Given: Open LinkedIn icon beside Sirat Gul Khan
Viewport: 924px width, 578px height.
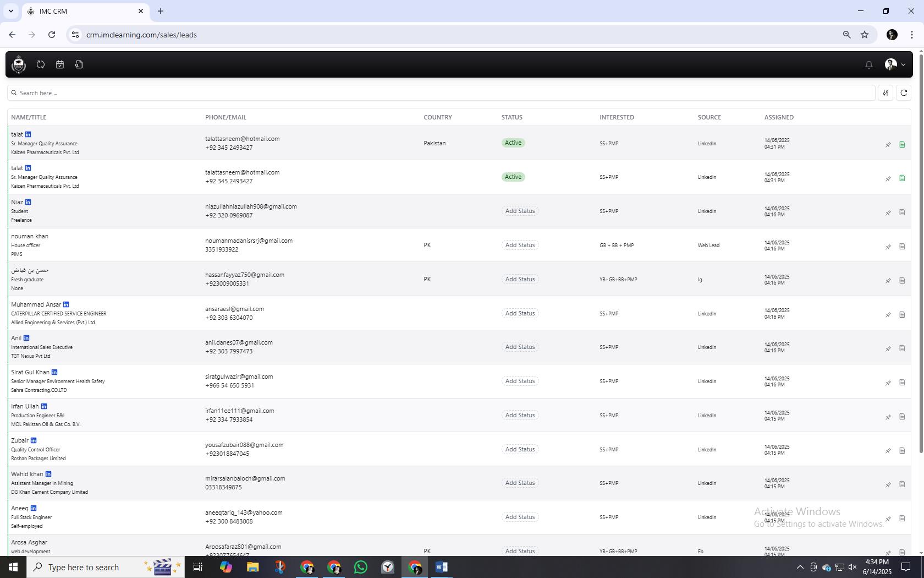Looking at the screenshot, I should 54,372.
